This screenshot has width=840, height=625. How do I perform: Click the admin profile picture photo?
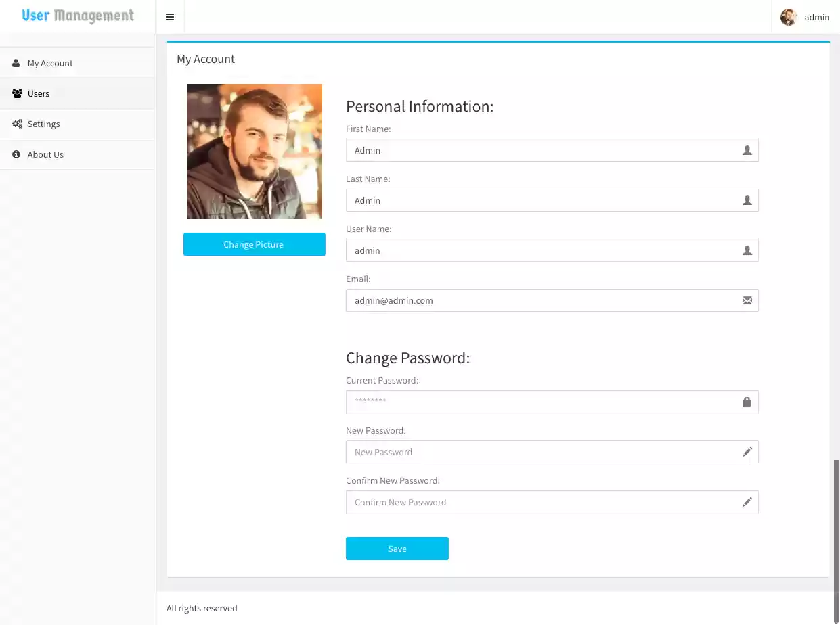[254, 151]
